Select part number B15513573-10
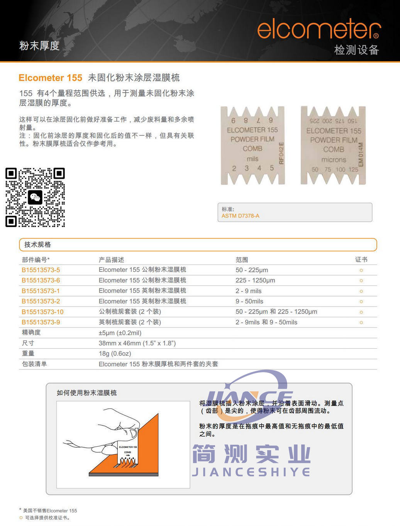Image resolution: width=400 pixels, height=532 pixels. (x=42, y=312)
